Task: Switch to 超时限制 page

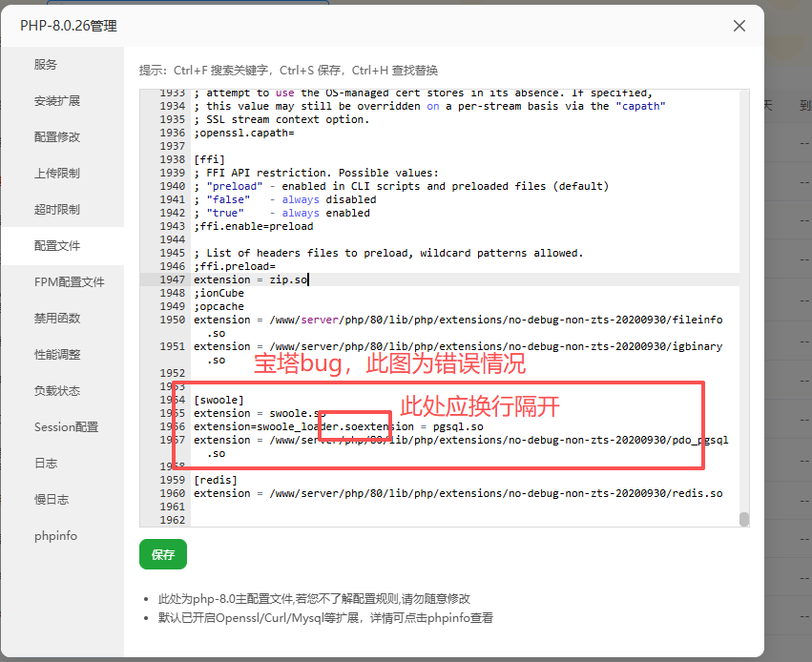Action: 57,210
